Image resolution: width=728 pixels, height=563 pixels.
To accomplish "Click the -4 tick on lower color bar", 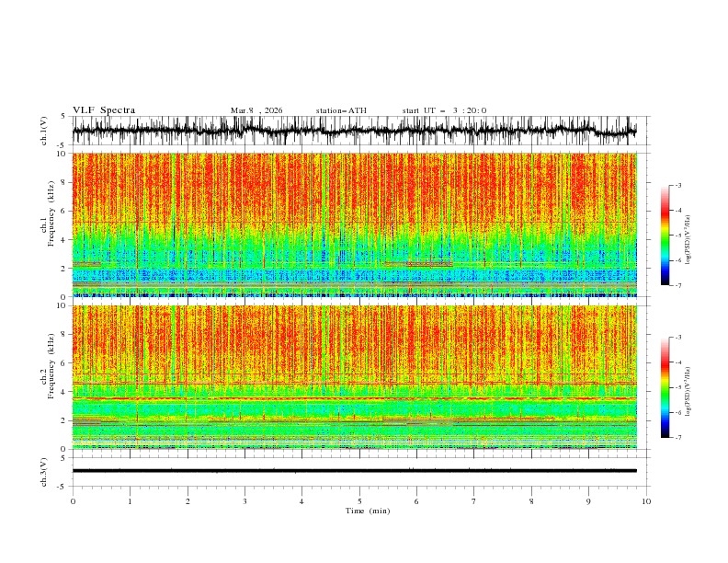I will pos(678,362).
